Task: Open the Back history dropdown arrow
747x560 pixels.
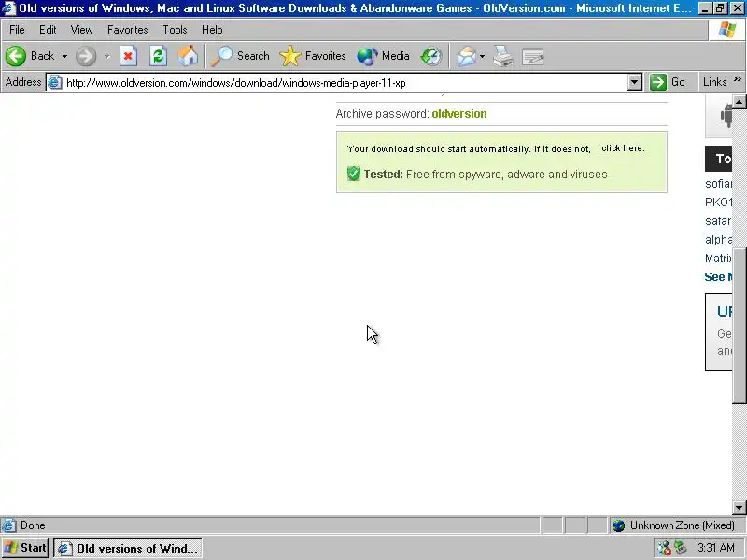Action: pyautogui.click(x=64, y=56)
